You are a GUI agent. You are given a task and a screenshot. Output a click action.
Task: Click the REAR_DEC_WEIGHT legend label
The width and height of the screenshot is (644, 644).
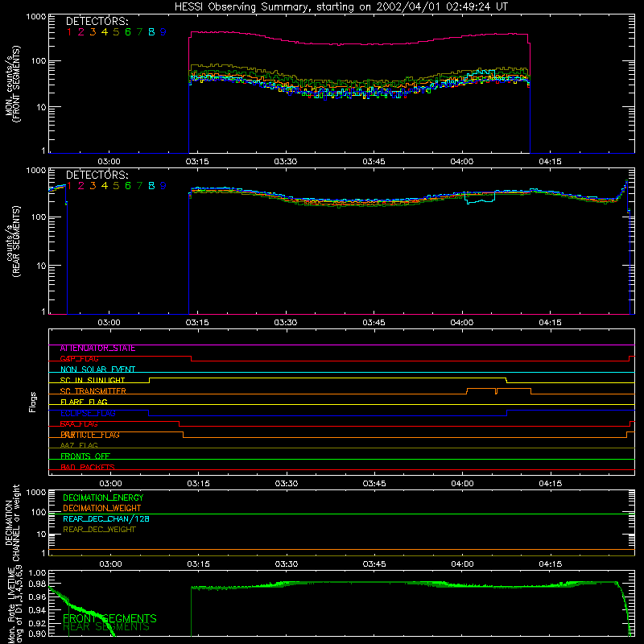tap(99, 530)
